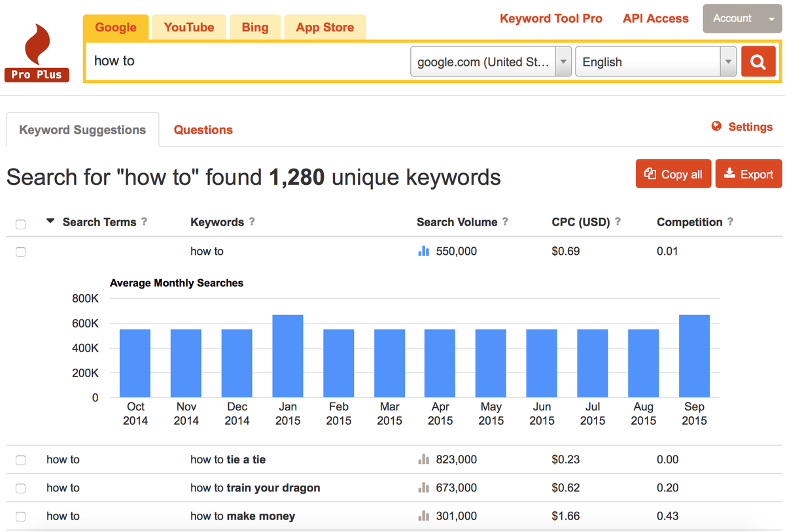Select checkbox for 'how to tie a tie'
785x532 pixels.
coord(20,460)
